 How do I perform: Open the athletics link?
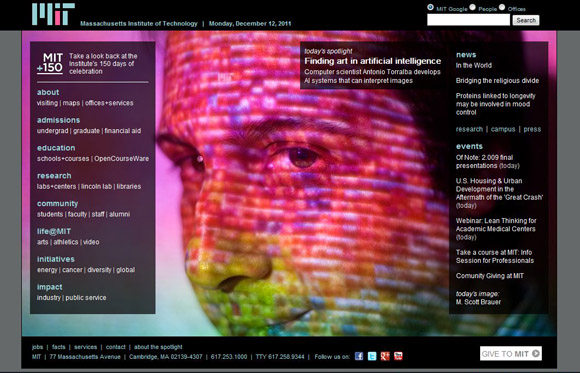(66, 242)
